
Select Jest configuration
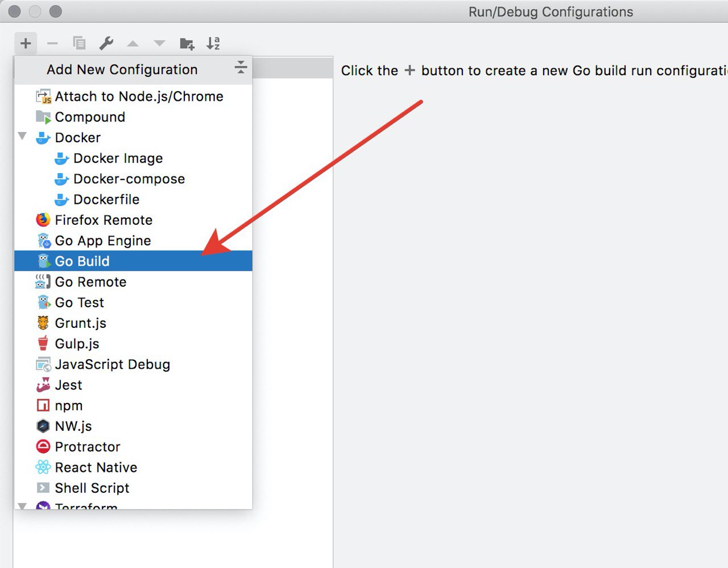(133, 385)
